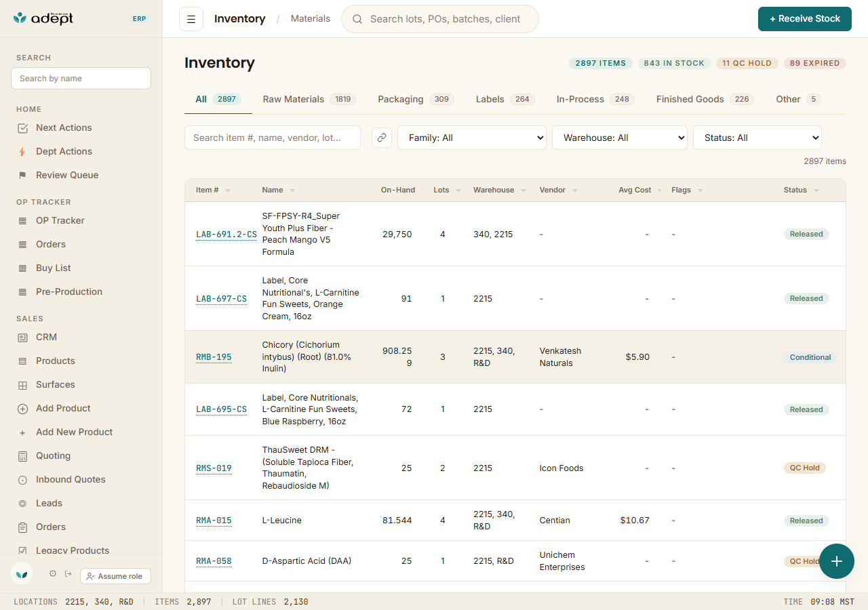Viewport: 868px width, 610px height.
Task: Click the top search lots, POs, batches field
Action: point(440,19)
